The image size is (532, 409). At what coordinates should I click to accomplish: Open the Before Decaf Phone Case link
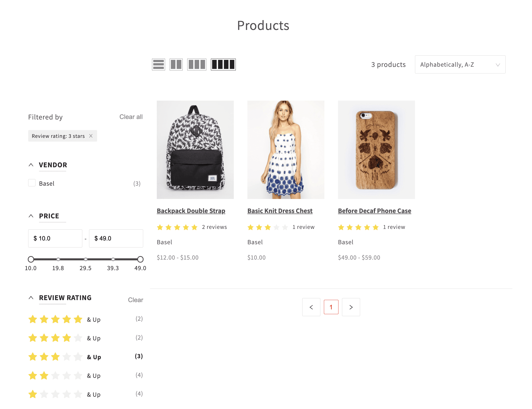(374, 211)
